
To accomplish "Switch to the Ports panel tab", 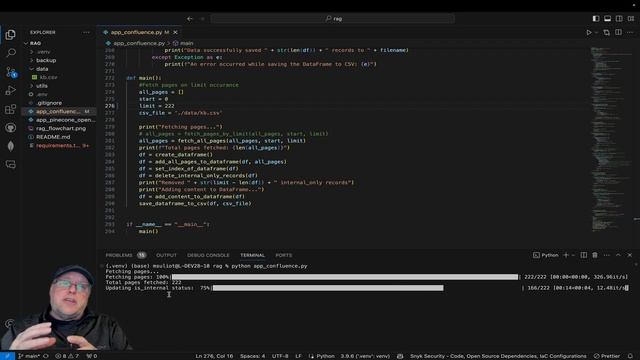I will point(284,255).
